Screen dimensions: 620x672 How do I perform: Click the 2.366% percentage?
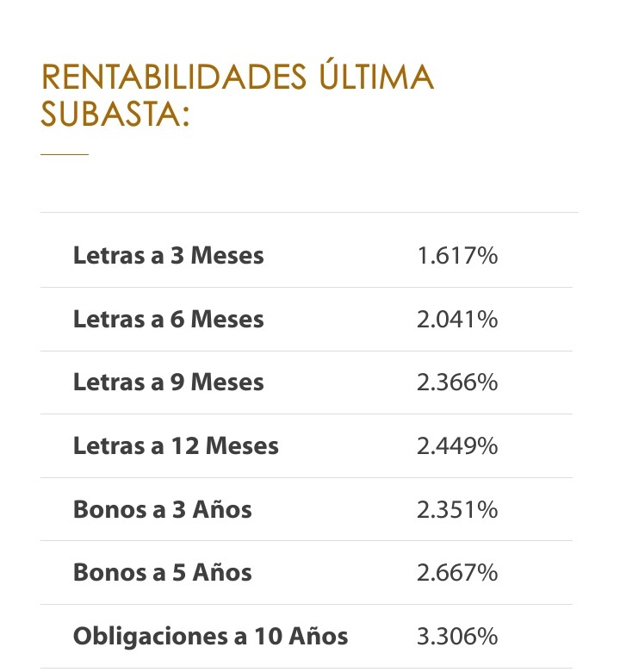coord(457,383)
